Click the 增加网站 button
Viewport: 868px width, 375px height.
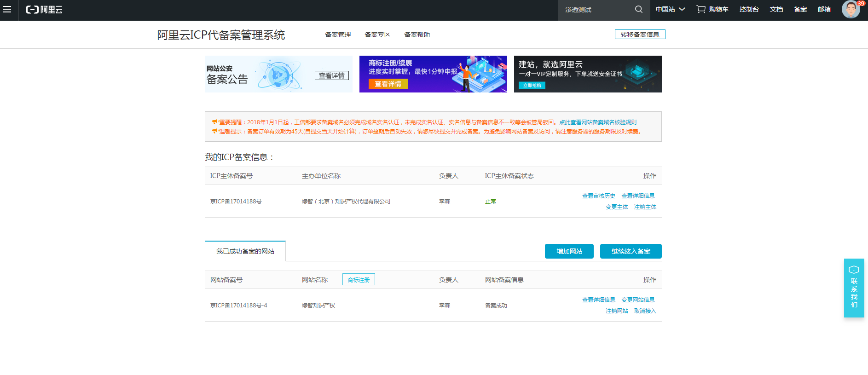coord(569,251)
